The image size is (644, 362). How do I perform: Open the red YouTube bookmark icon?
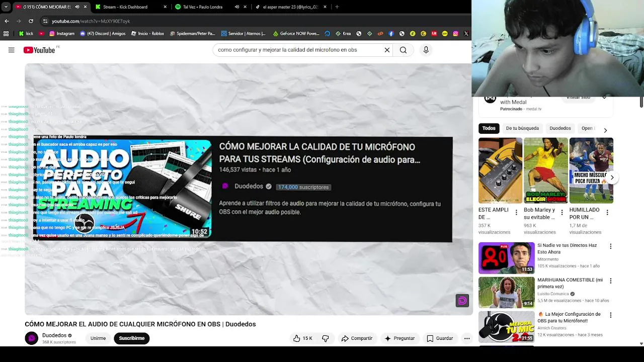(41, 34)
